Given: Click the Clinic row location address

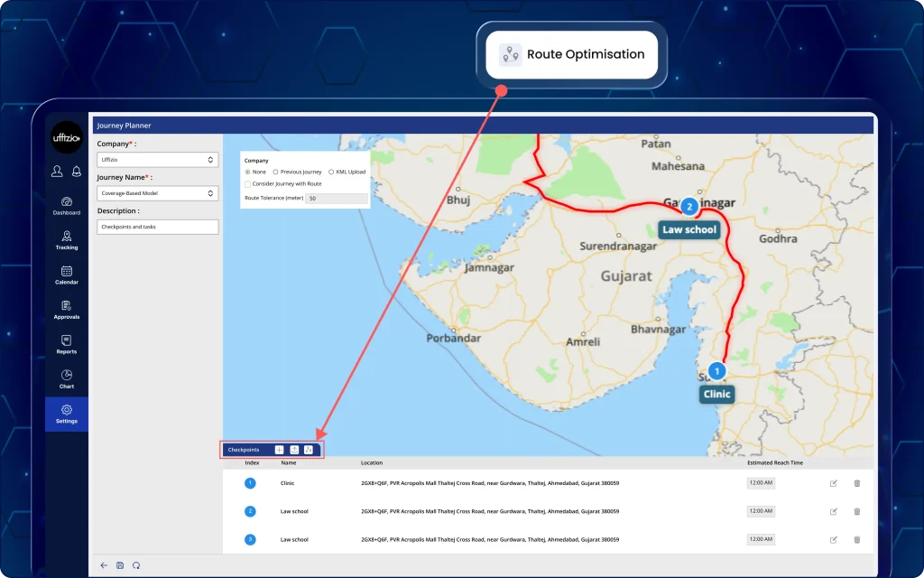Looking at the screenshot, I should point(490,483).
